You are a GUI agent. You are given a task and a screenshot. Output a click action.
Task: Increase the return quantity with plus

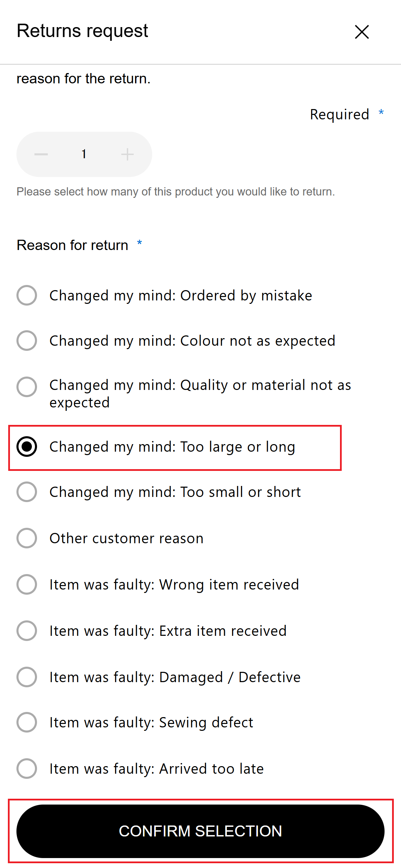pos(127,154)
